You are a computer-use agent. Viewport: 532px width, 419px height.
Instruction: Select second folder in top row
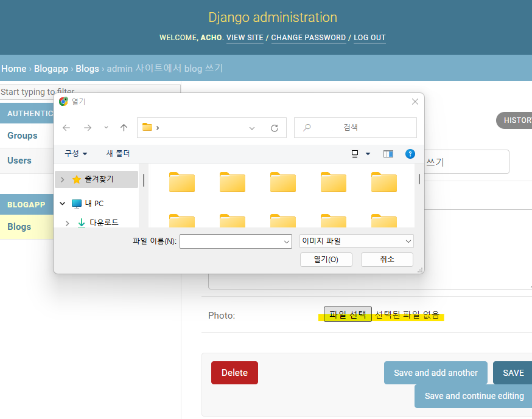tap(233, 182)
